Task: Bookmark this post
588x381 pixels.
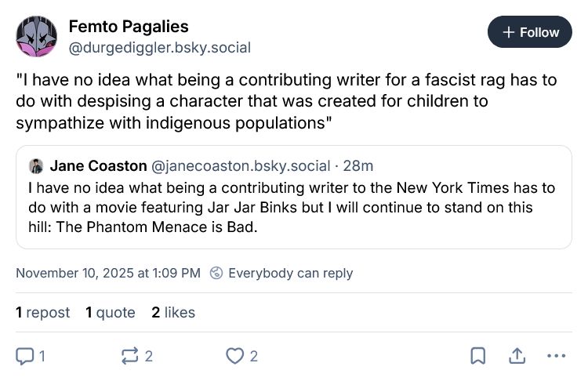Action: [x=477, y=356]
